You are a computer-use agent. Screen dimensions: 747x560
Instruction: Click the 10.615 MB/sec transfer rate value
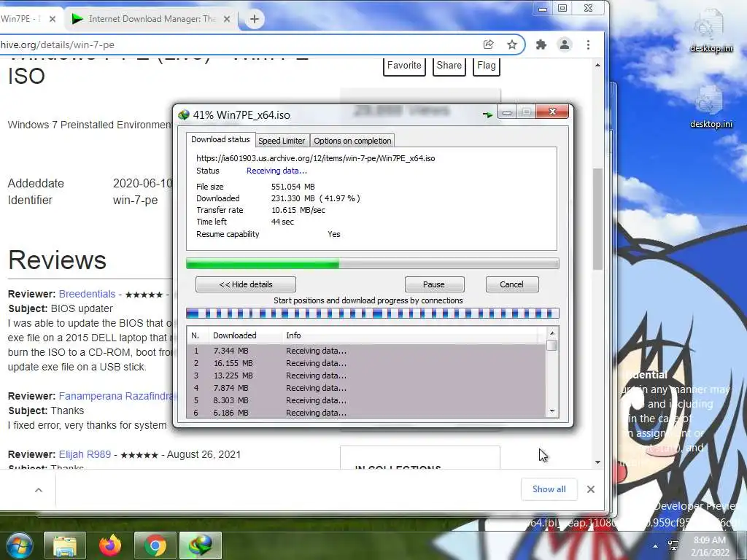click(298, 210)
